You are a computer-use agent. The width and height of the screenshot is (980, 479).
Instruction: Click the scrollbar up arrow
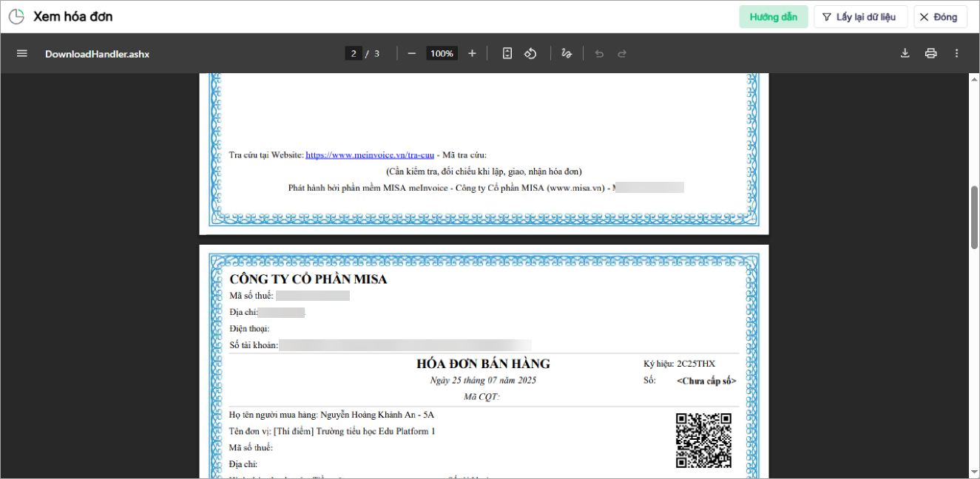point(974,79)
